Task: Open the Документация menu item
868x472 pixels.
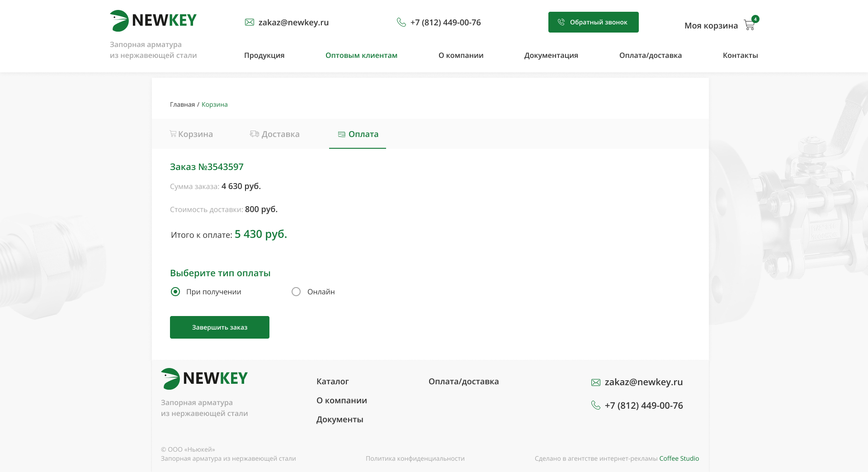Action: point(551,55)
